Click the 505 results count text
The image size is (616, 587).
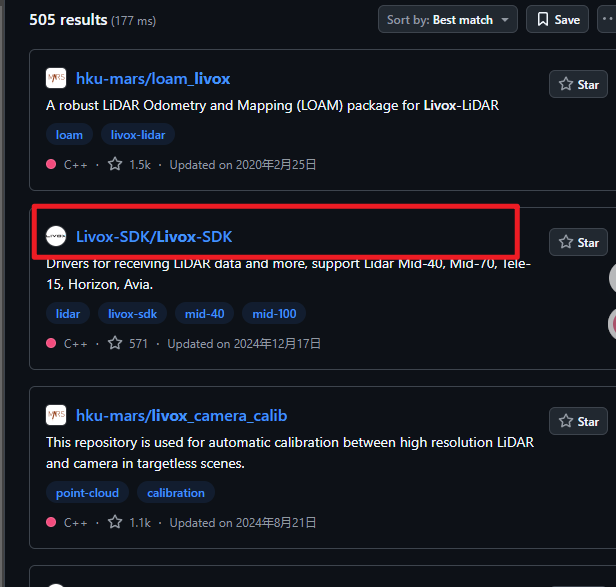[68, 20]
